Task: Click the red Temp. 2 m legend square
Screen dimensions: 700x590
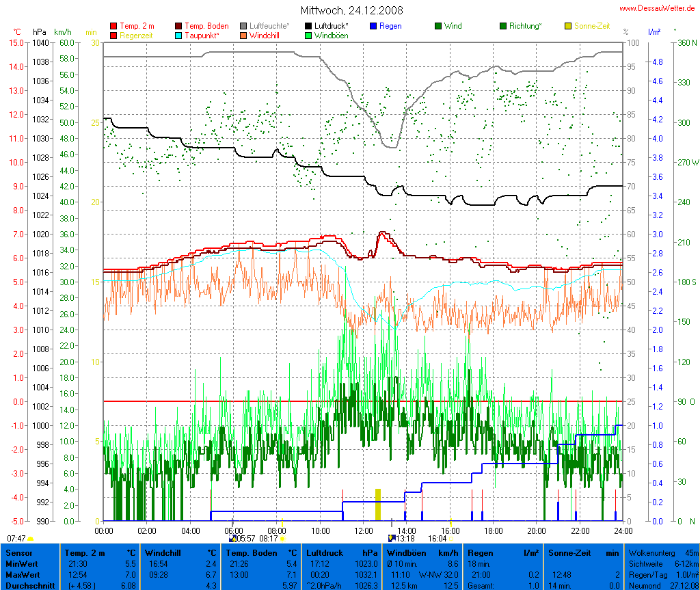Action: click(113, 26)
